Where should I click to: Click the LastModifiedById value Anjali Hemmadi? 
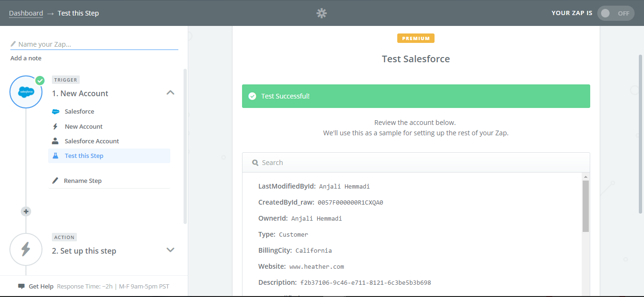(344, 187)
